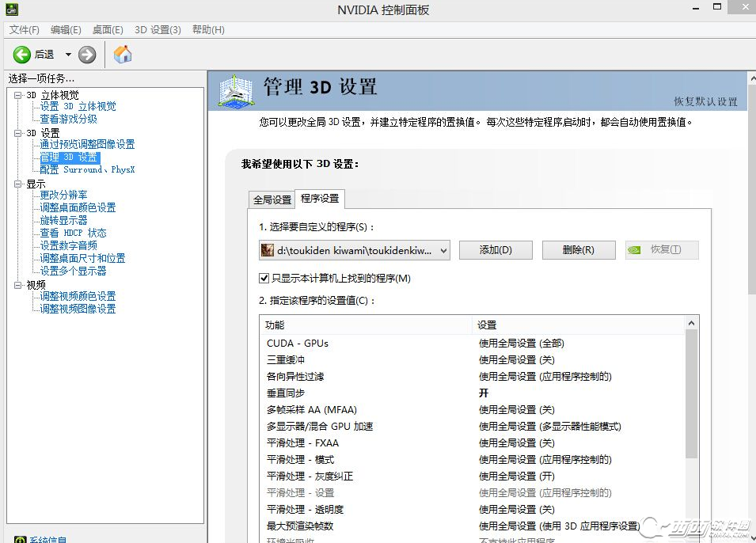Click the 系统信息 icon at bottom left
Image resolution: width=756 pixels, height=543 pixels.
click(17, 540)
